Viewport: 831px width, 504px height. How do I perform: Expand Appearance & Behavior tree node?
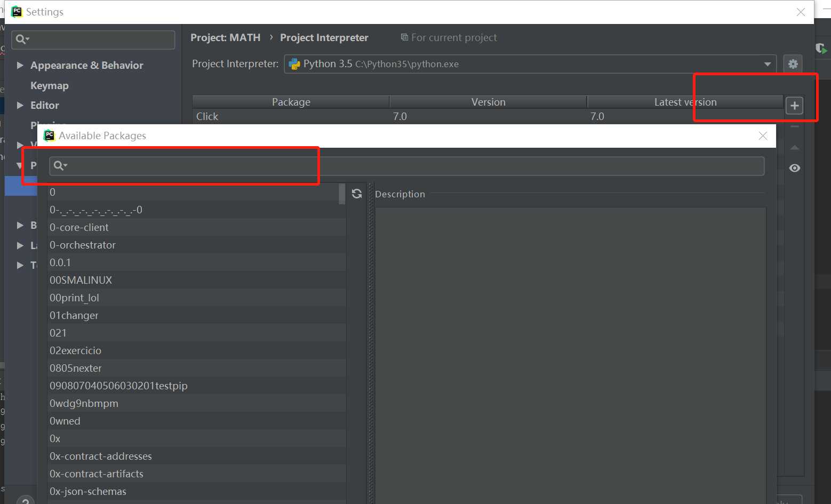click(x=20, y=65)
